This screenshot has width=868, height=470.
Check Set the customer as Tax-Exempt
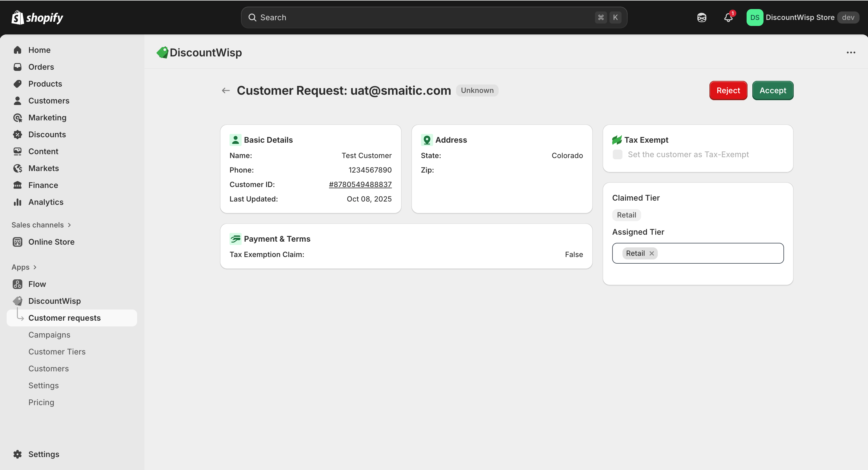617,154
